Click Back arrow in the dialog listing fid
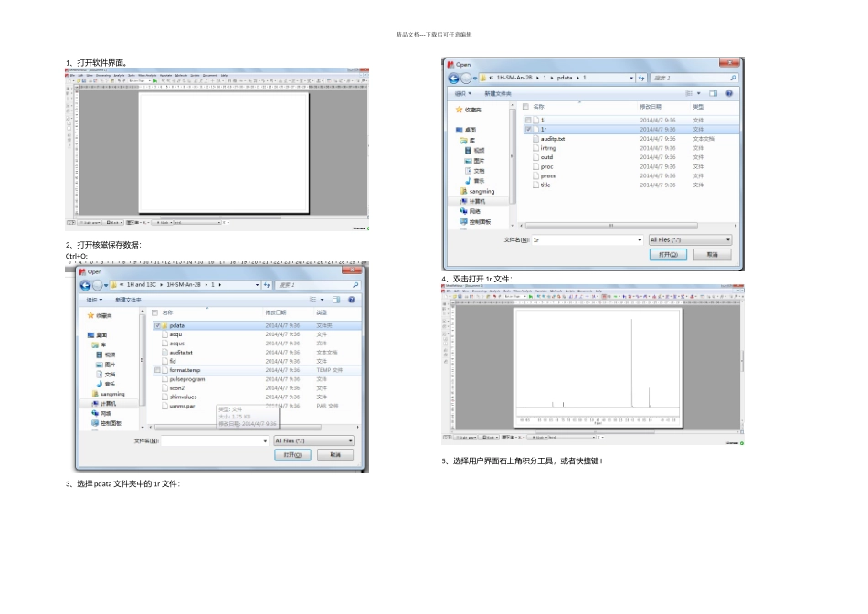Screen dimensions: 868x614 pyautogui.click(x=85, y=285)
